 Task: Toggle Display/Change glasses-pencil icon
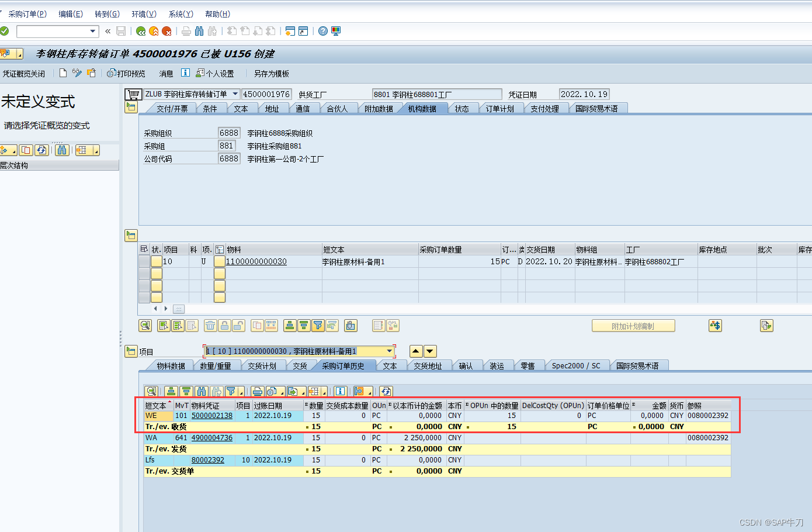tap(77, 73)
